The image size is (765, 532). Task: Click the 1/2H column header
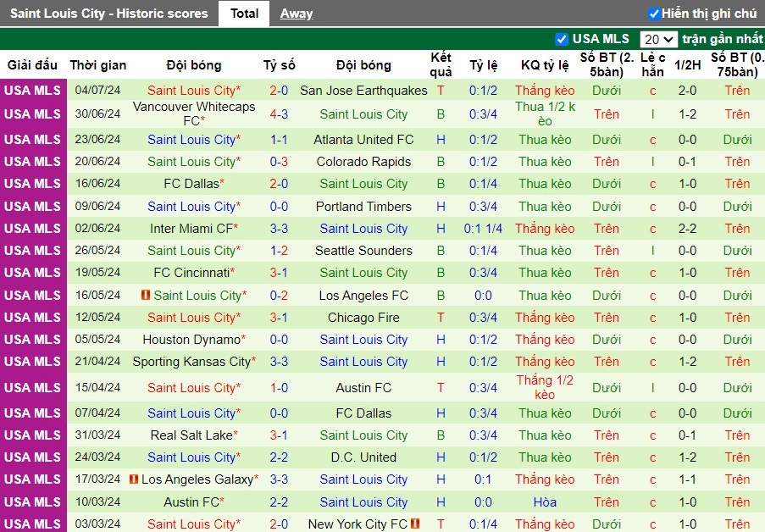pos(687,65)
